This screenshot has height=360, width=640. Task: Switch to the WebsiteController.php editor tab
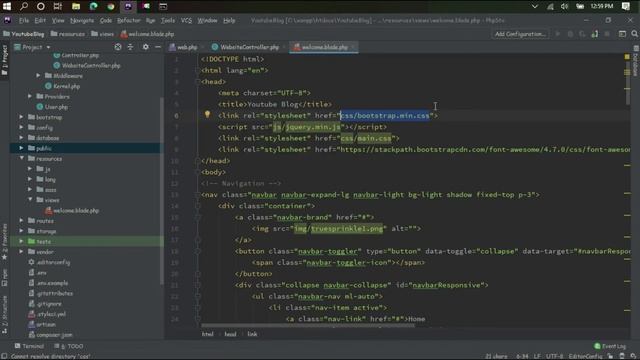(246, 47)
